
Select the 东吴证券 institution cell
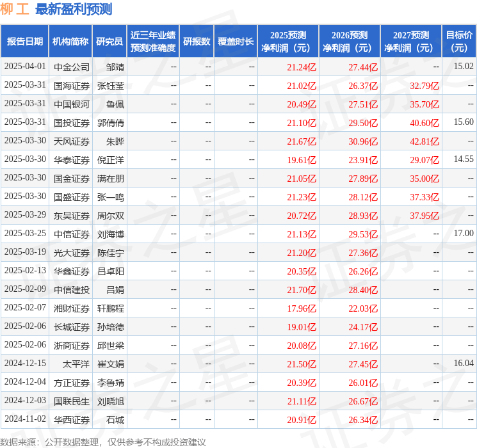click(72, 216)
